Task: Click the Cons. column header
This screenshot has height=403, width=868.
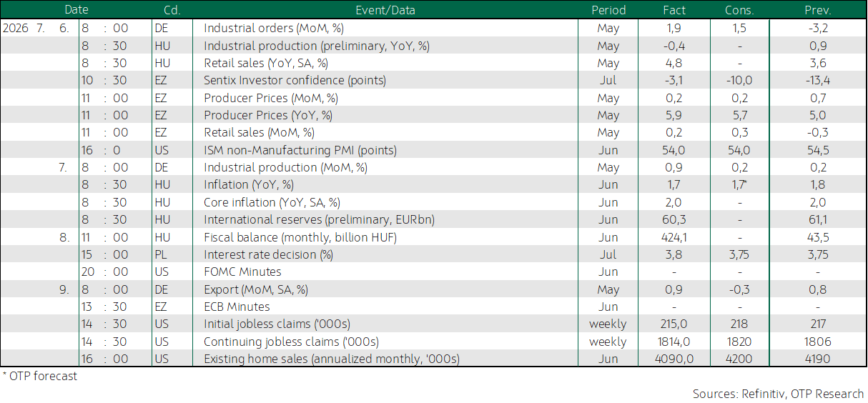Action: [739, 10]
